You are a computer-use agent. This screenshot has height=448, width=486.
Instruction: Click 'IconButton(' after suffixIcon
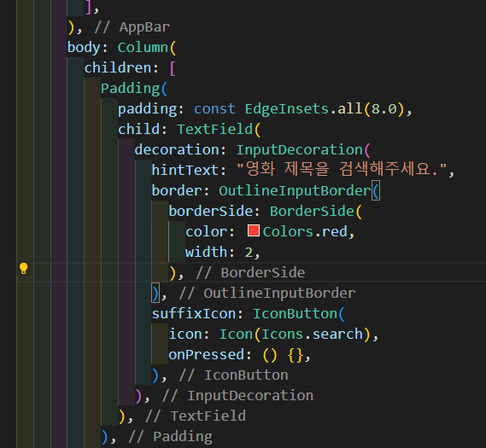coord(298,314)
